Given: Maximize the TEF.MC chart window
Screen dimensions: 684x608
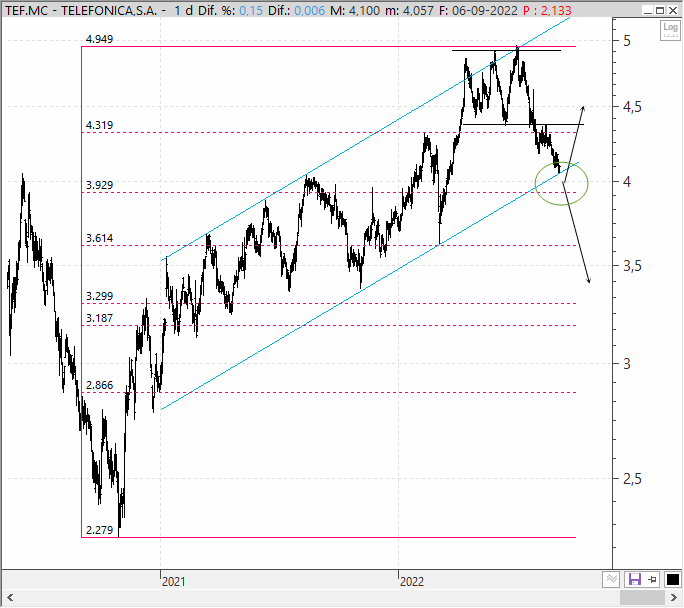Looking at the screenshot, I should pos(660,10).
